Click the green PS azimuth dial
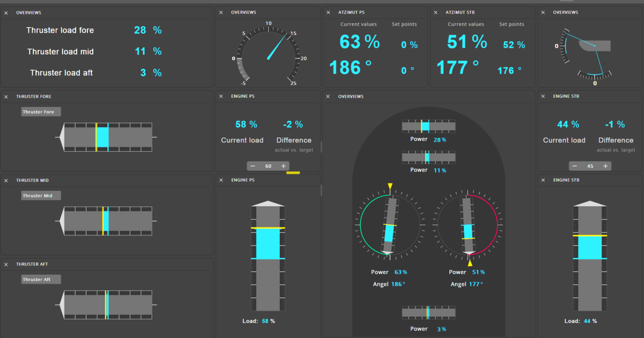Viewport: 644px width, 338px height. coord(390,225)
